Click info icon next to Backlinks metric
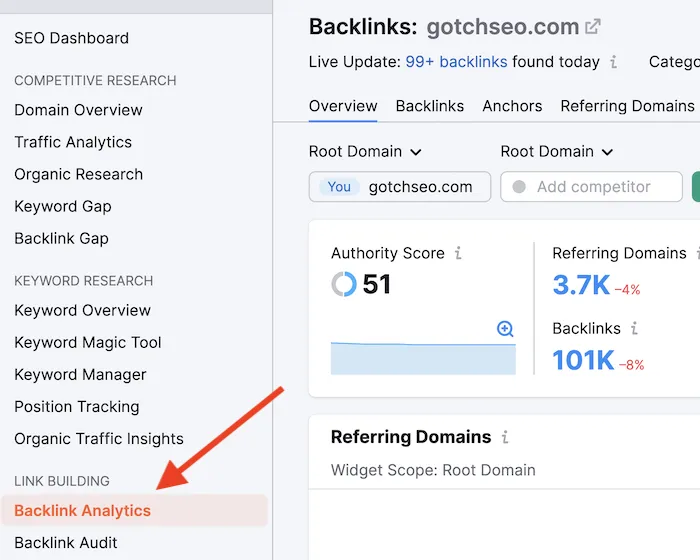Screen dimensions: 700x560 634,328
